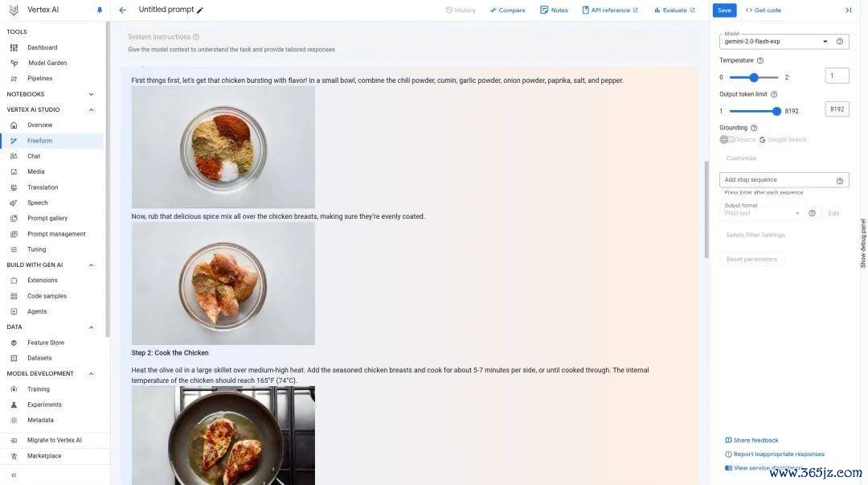Click the back arrow next to Untitled prompt
The height and width of the screenshot is (485, 868).
(123, 10)
